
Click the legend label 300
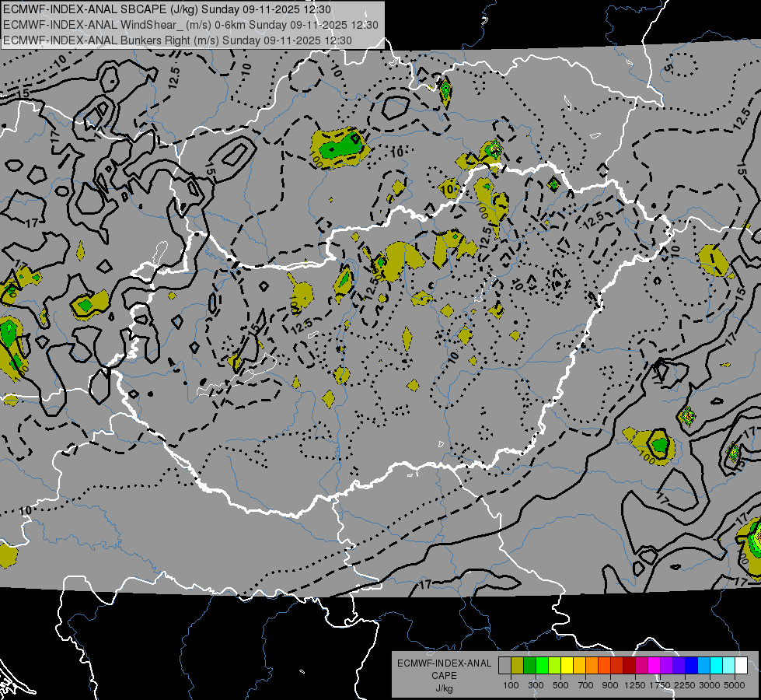click(536, 685)
